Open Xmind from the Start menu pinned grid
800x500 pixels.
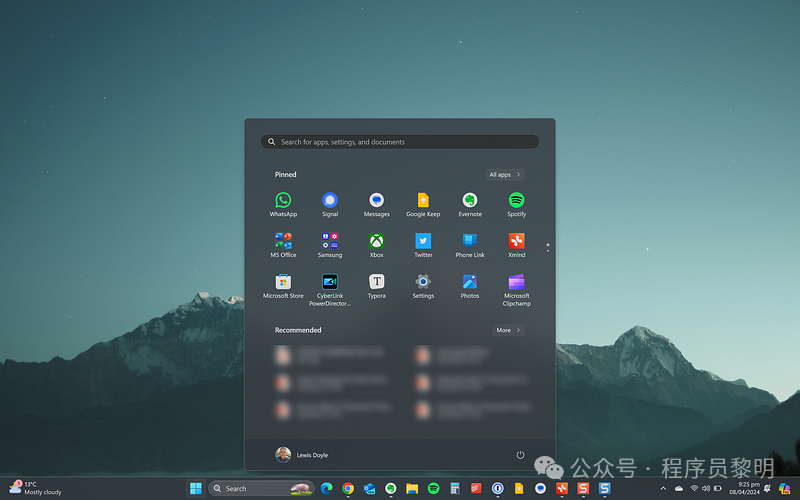[x=516, y=245]
